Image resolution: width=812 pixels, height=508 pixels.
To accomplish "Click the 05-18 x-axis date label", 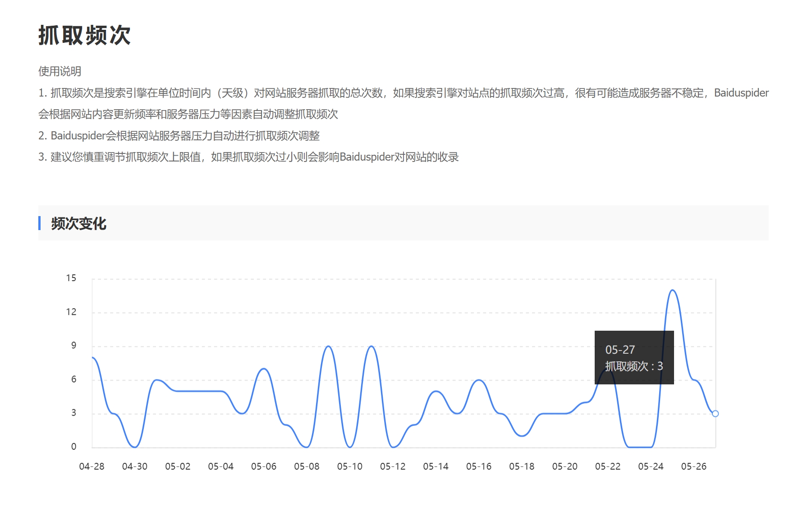I will pyautogui.click(x=522, y=466).
